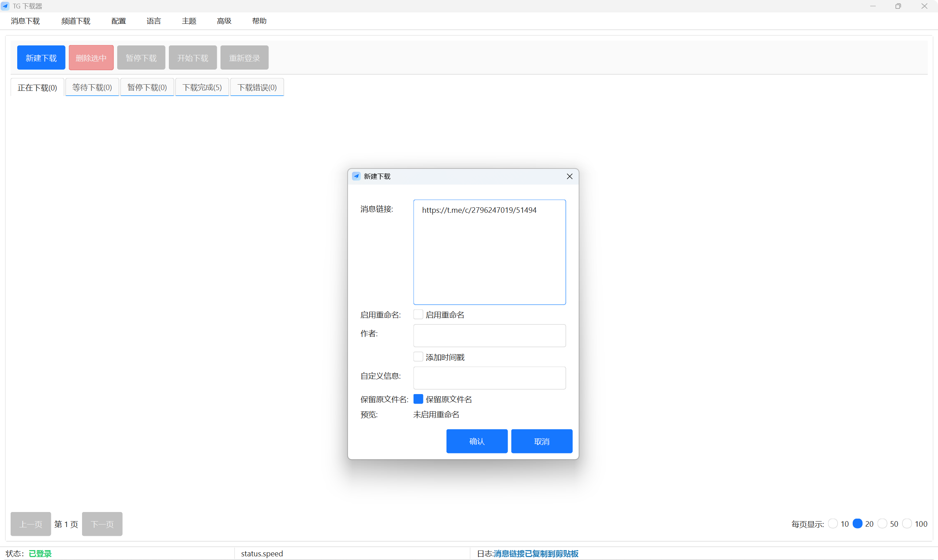This screenshot has width=938, height=560.
Task: Click the Telegram icon in the dialog title bar
Action: click(356, 176)
